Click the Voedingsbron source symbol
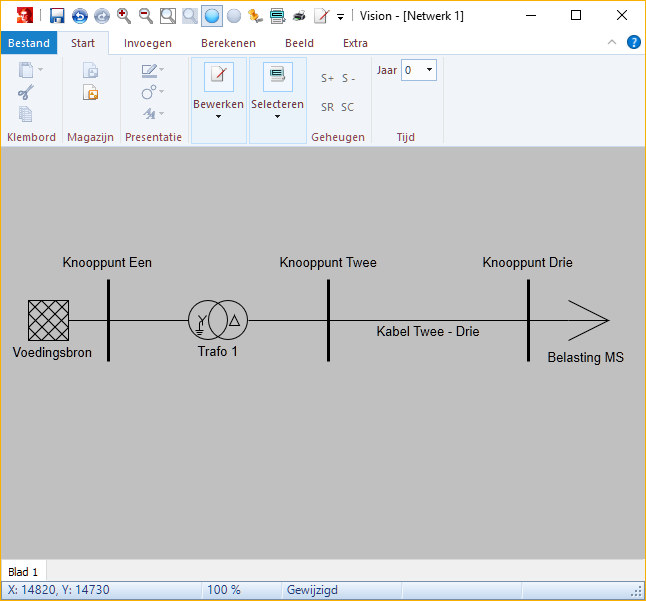This screenshot has height=601, width=646. click(48, 321)
